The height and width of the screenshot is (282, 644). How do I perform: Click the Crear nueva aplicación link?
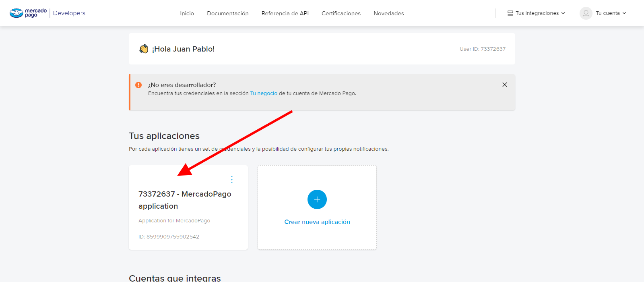[317, 222]
